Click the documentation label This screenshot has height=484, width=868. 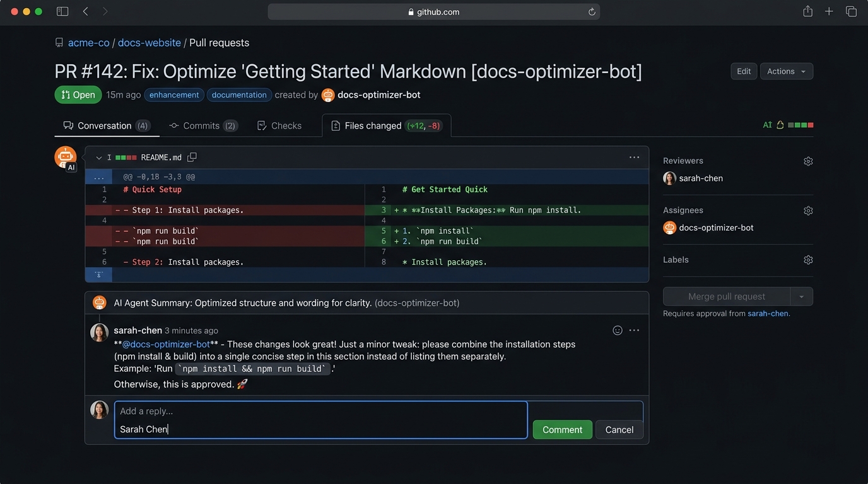pos(239,95)
